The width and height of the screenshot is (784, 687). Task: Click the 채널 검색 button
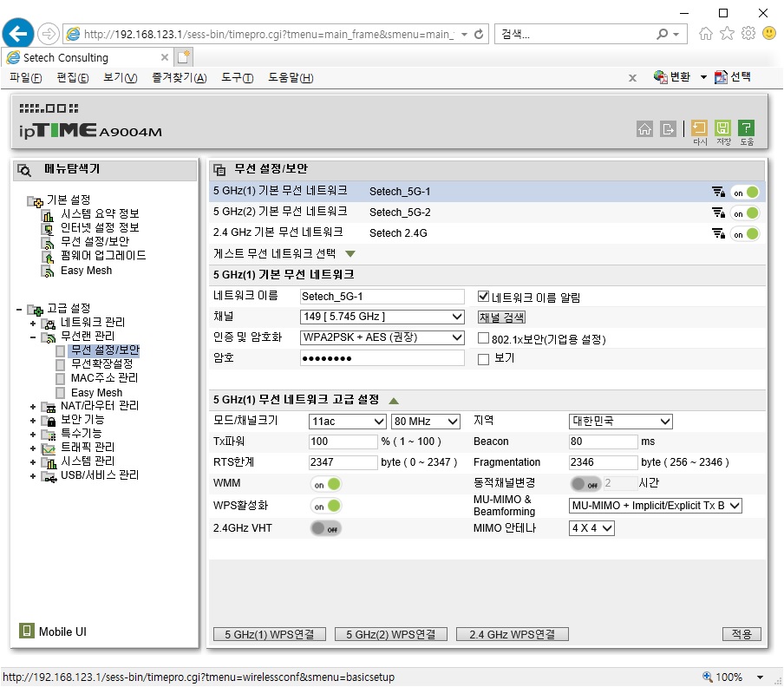tap(501, 317)
